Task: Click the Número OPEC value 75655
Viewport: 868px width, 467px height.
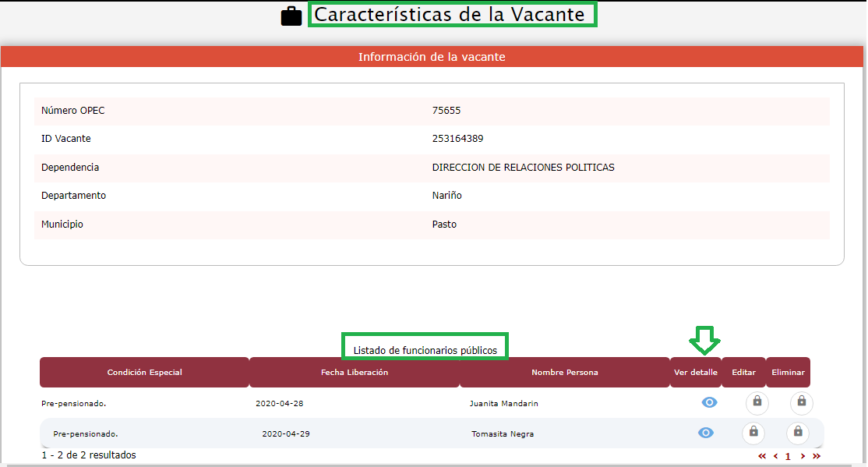Action: pos(446,111)
